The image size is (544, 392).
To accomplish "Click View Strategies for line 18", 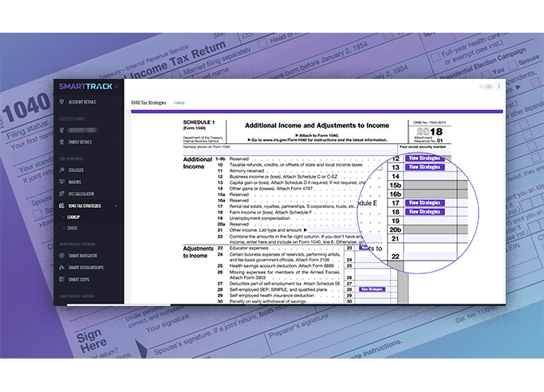I will (x=424, y=212).
